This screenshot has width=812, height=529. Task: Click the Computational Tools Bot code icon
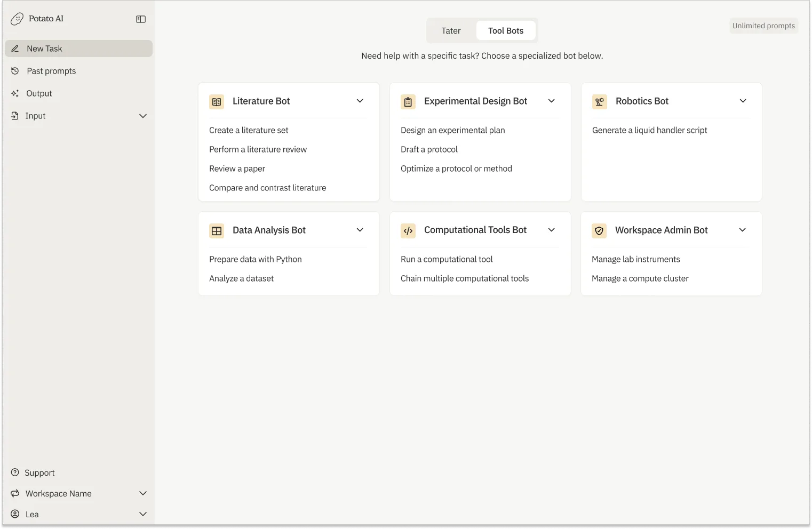[408, 230]
